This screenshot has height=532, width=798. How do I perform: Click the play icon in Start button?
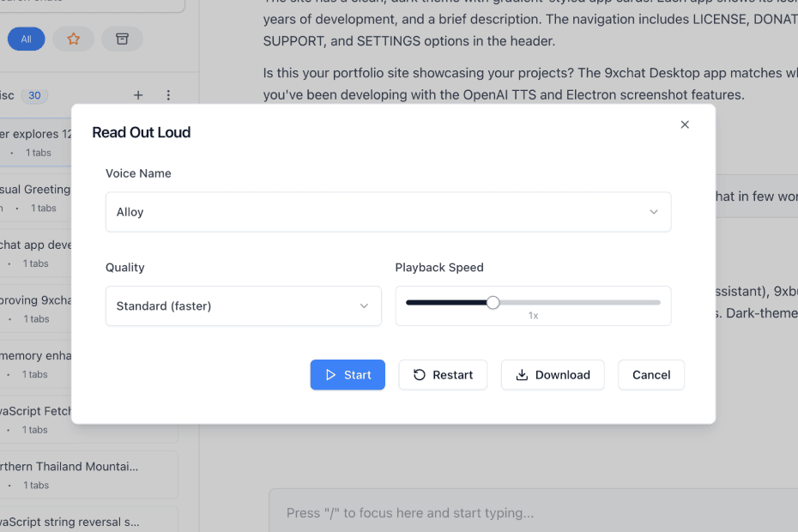[330, 375]
